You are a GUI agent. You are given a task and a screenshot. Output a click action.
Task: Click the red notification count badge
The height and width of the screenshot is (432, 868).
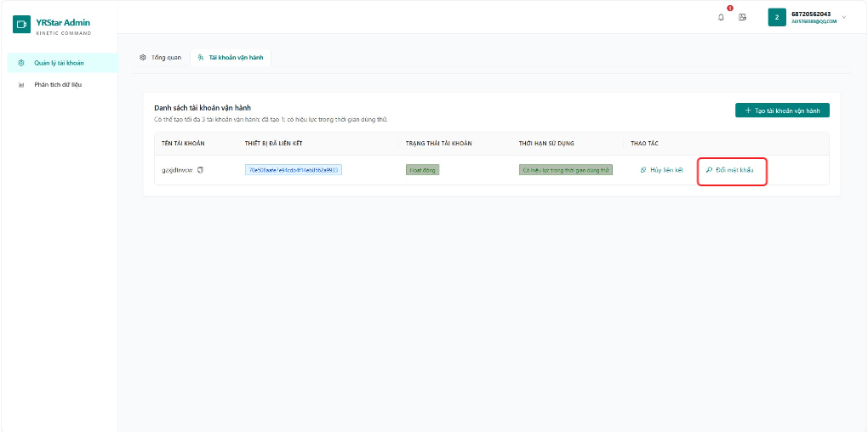tap(730, 9)
